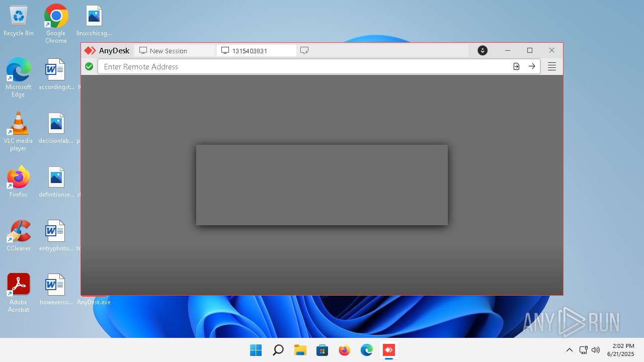The width and height of the screenshot is (644, 362).
Task: Open Microsoft Store from taskbar
Action: [x=323, y=350]
